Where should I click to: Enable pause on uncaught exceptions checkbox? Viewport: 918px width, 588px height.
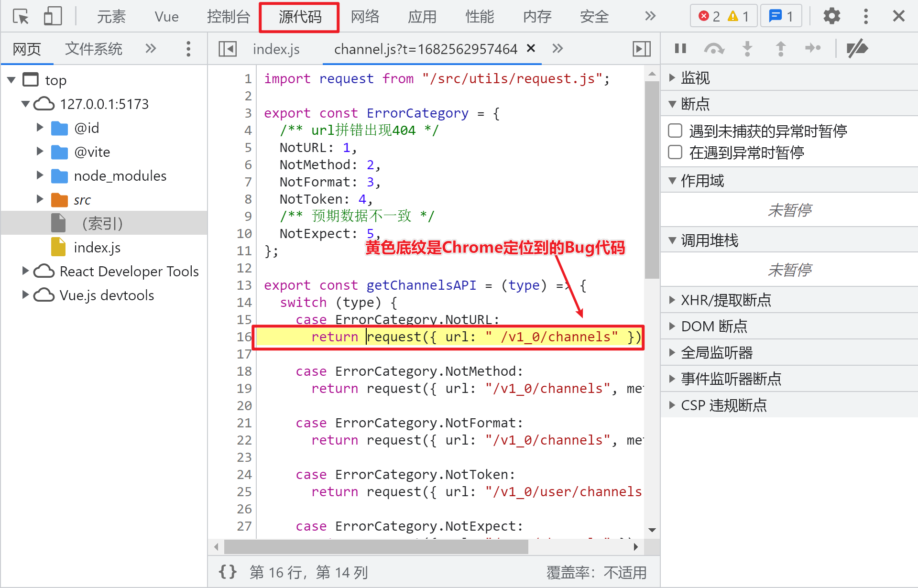(675, 131)
